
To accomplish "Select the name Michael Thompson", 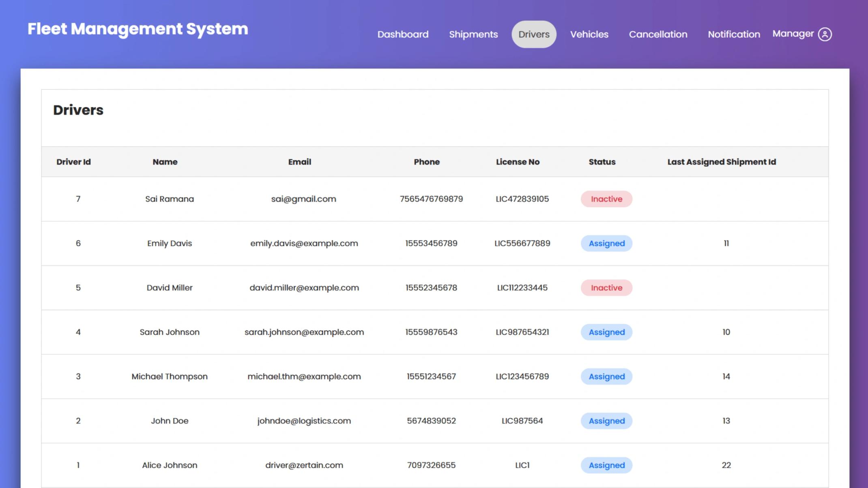I will coord(170,377).
